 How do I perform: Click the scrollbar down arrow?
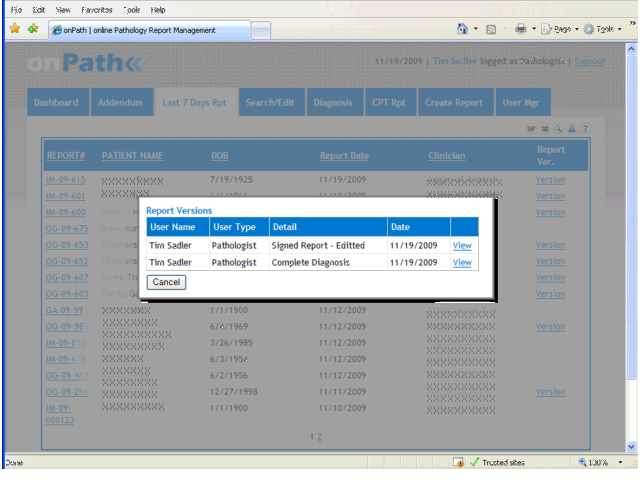pyautogui.click(x=632, y=447)
